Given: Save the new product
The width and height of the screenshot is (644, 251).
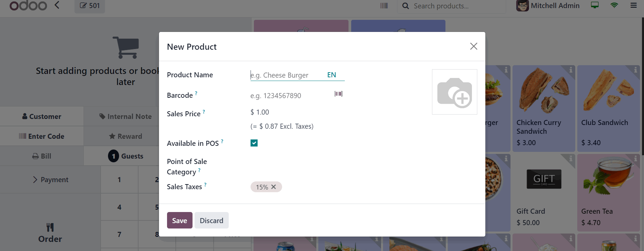Looking at the screenshot, I should click(179, 220).
